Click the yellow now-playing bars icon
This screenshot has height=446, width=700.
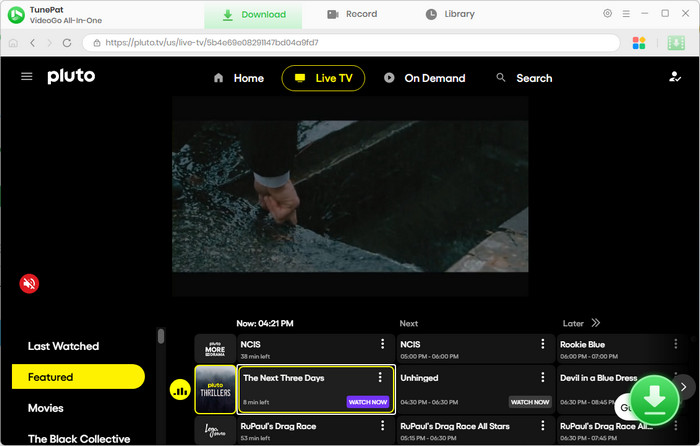[180, 390]
